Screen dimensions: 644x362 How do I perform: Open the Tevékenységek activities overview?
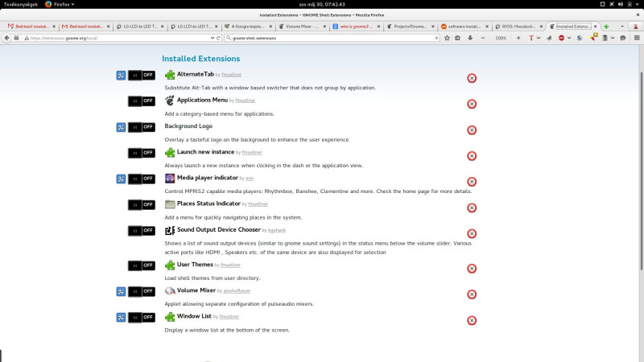21,4
